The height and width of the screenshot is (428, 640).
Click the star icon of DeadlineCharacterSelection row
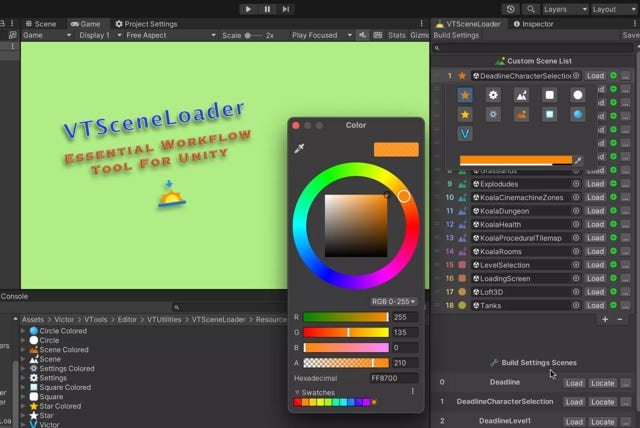click(462, 76)
